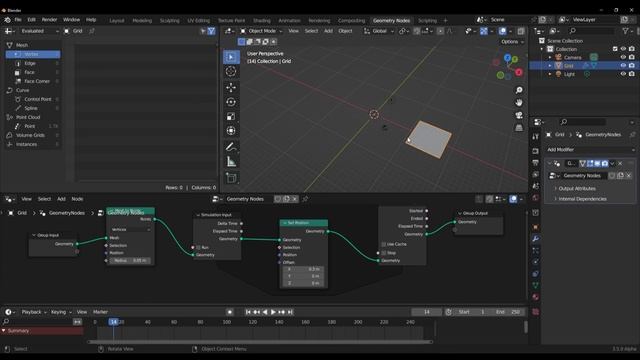
Task: Open Keying dropdown in timeline
Action: (x=61, y=312)
